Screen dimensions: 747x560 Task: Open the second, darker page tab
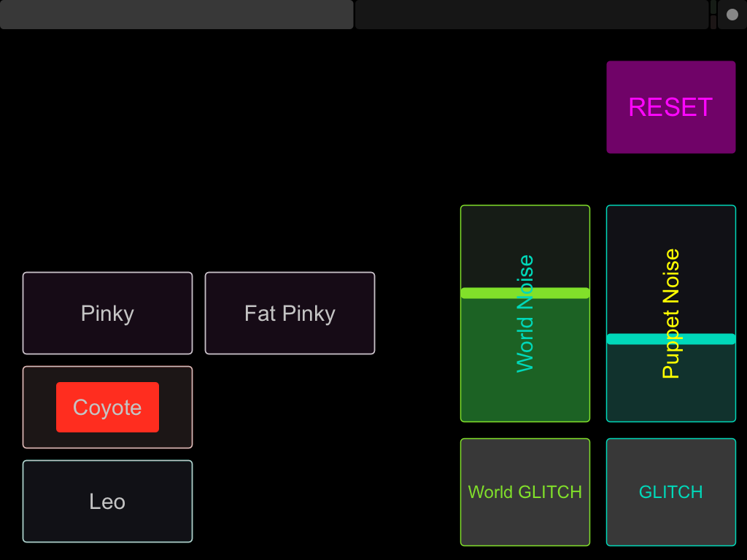coord(531,15)
